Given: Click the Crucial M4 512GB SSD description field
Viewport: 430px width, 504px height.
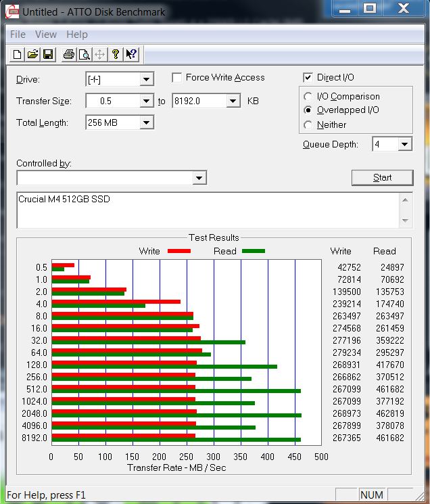Looking at the screenshot, I should pos(206,210).
